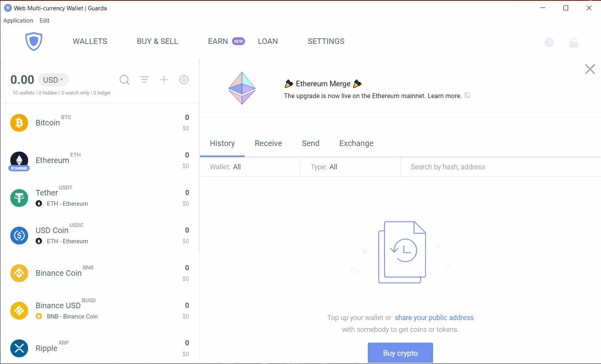This screenshot has width=601, height=364.
Task: Click the Ethereum Merge headline
Action: click(323, 83)
